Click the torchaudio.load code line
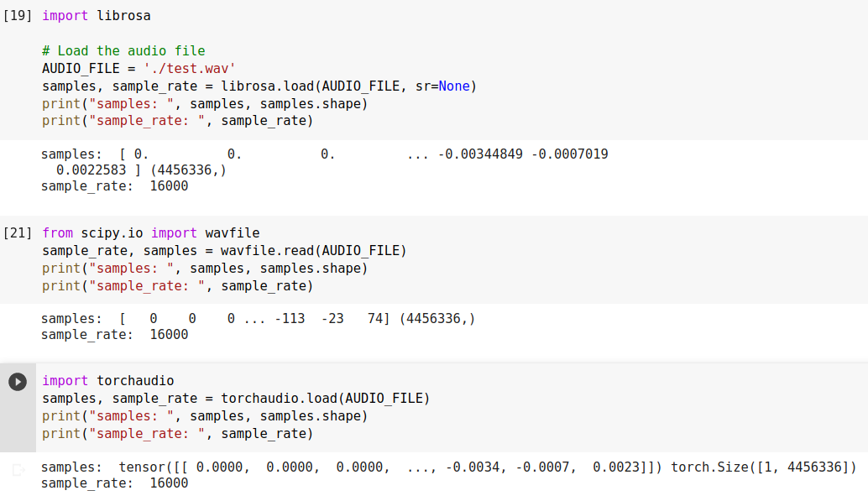This screenshot has height=501, width=868. click(x=236, y=399)
